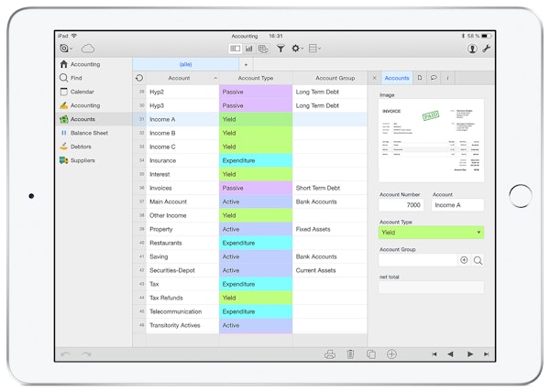The image size is (550, 392).
Task: Open the Accounts tab in detail panel
Action: pyautogui.click(x=395, y=78)
